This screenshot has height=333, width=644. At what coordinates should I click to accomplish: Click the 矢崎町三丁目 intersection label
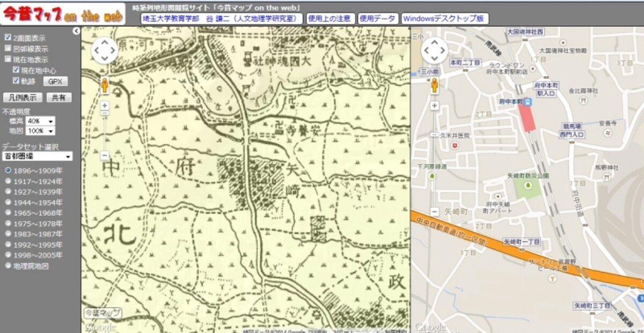click(x=593, y=305)
